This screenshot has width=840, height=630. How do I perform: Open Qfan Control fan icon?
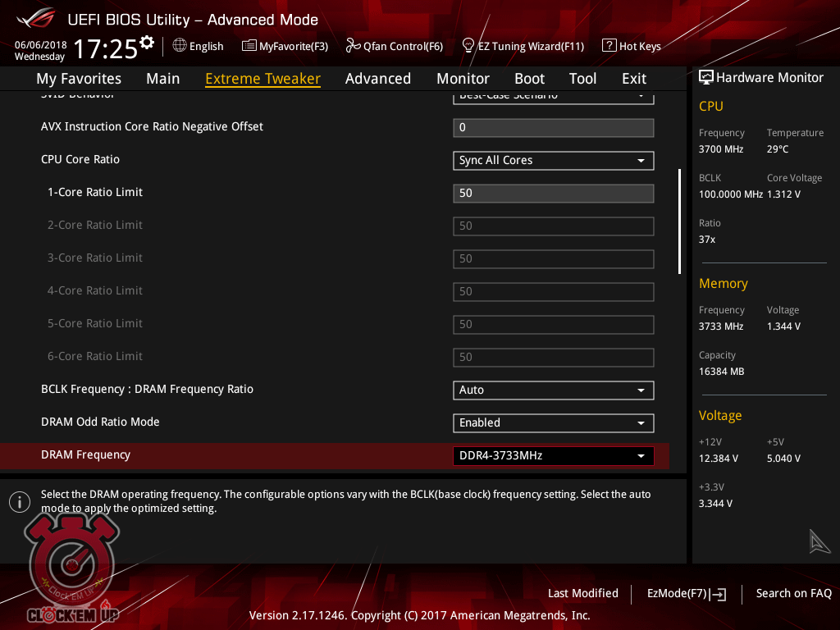pyautogui.click(x=353, y=46)
